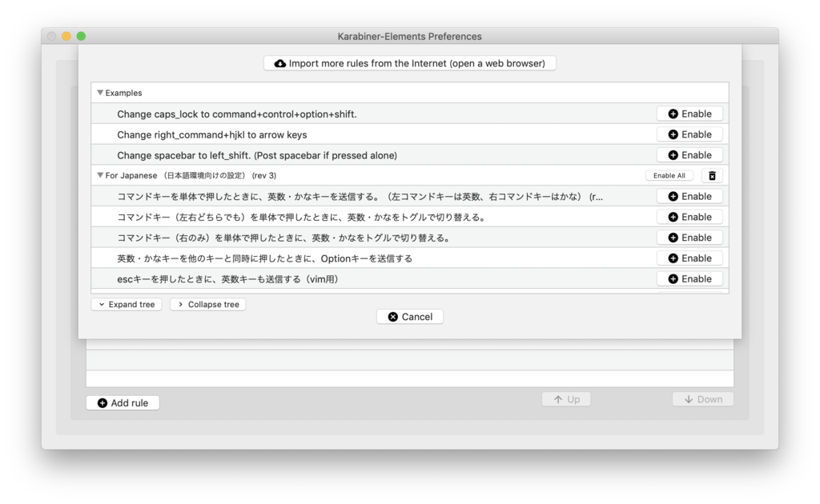The height and width of the screenshot is (504, 820).
Task: Enable caps_lock to command+control+option+shift rule
Action: click(689, 114)
